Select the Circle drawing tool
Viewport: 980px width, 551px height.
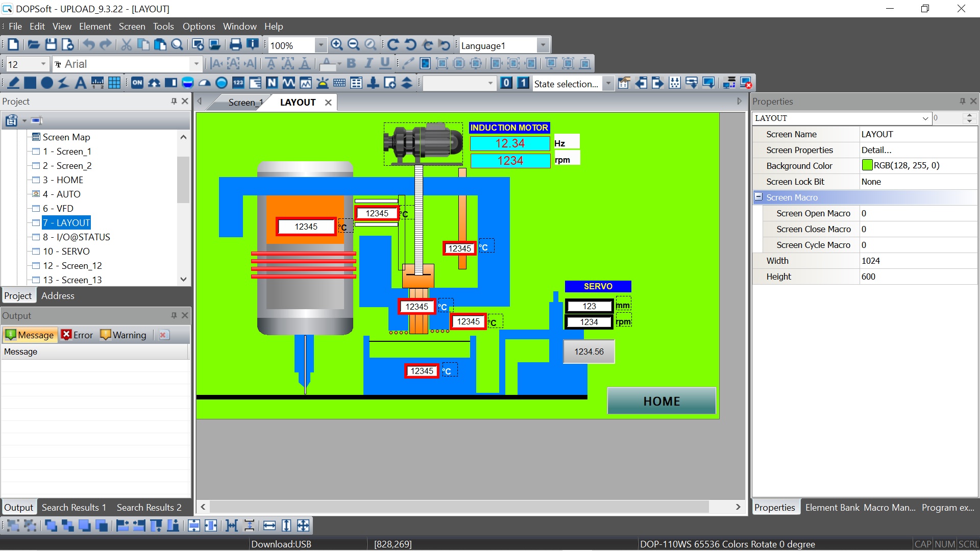pos(47,83)
